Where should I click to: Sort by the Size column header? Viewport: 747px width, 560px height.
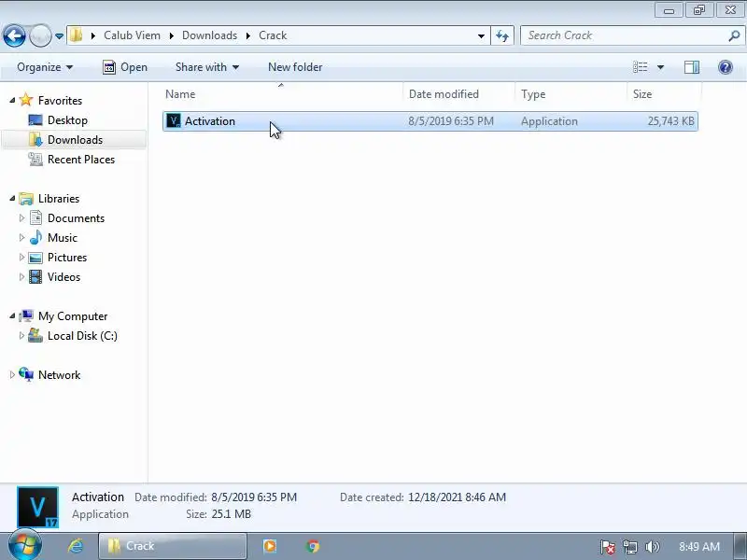664,94
